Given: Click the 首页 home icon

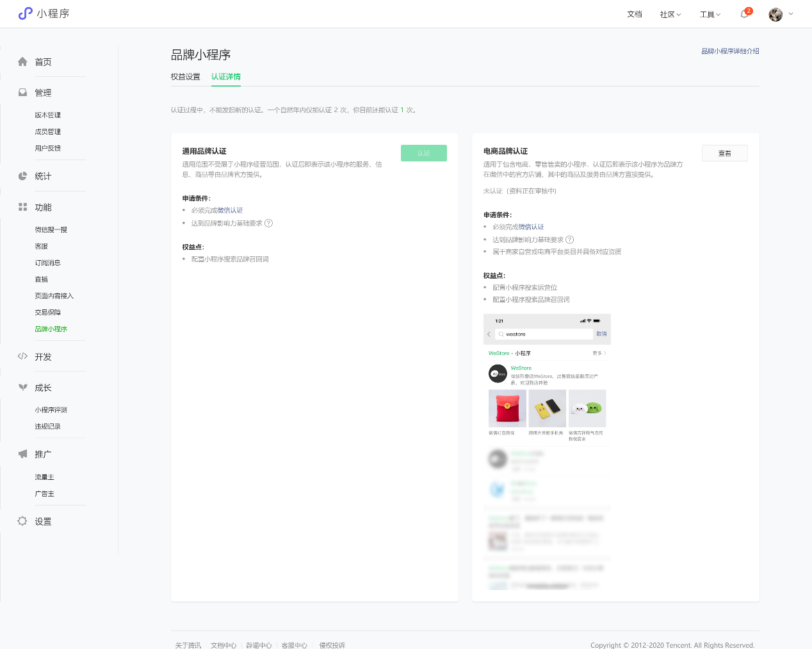Looking at the screenshot, I should [22, 62].
